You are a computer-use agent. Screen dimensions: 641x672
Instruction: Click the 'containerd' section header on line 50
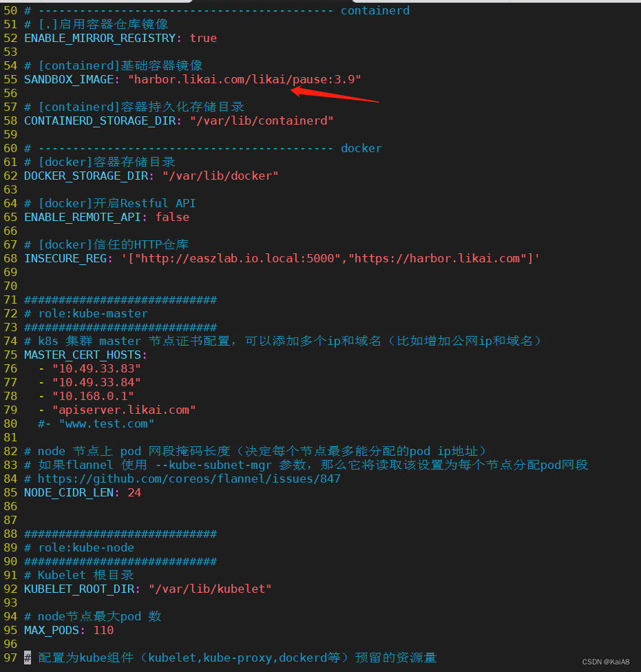coord(375,11)
